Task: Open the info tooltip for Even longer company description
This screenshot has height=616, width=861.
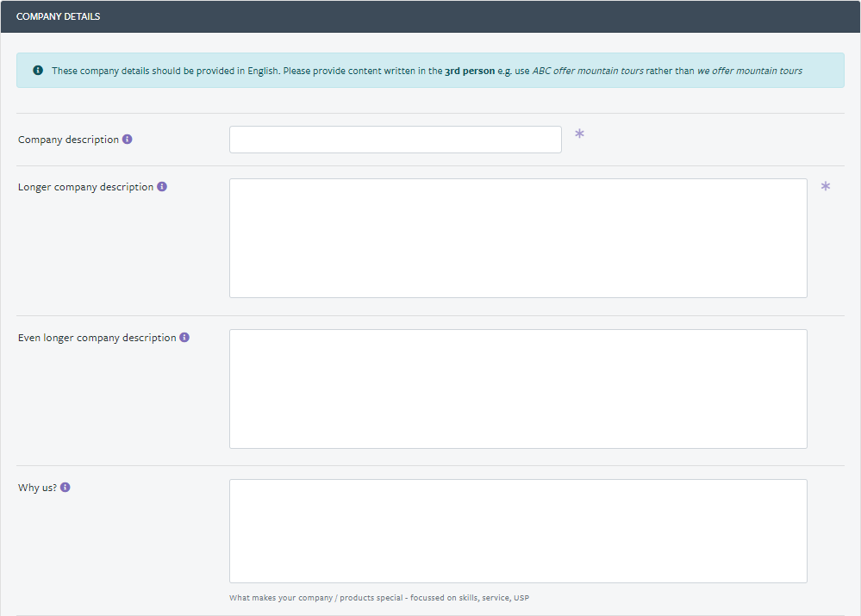Action: coord(184,337)
